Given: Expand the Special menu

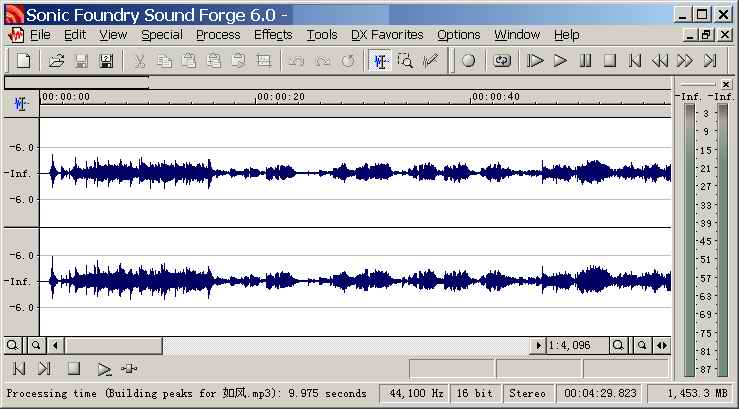Looking at the screenshot, I should [x=161, y=35].
